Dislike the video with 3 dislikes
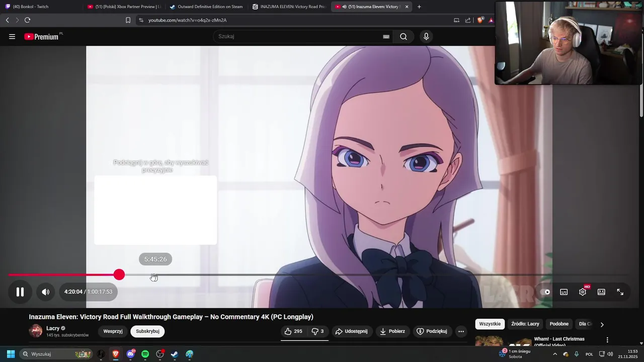This screenshot has height=362, width=644. tap(318, 331)
